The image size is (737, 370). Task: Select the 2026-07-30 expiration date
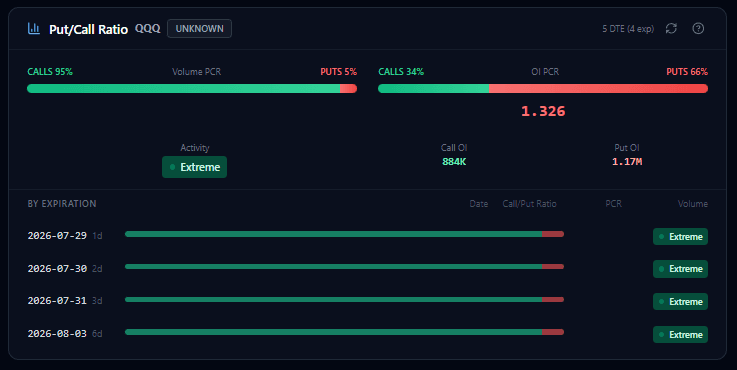tap(57, 268)
